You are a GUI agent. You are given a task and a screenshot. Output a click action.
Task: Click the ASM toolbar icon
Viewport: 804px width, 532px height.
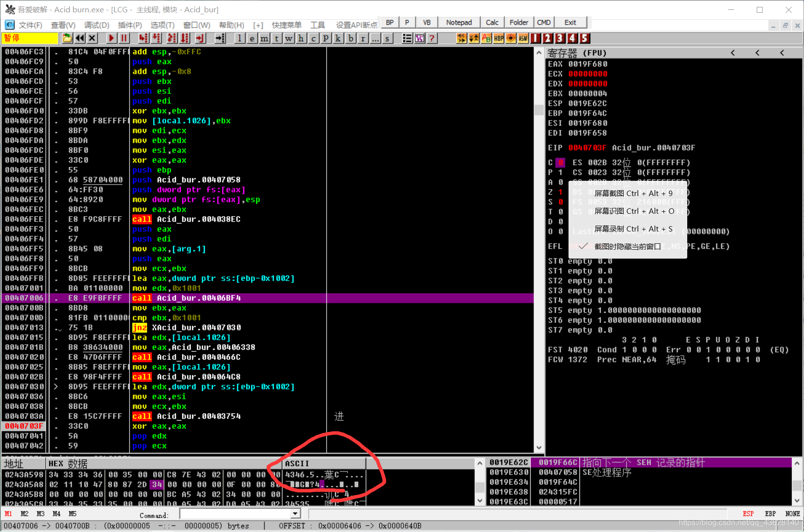(x=523, y=38)
